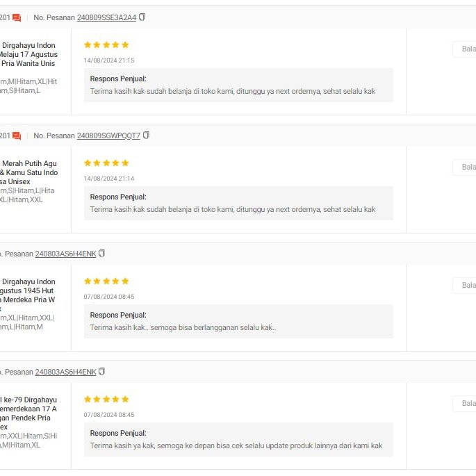Open order link above 'ke-79 Dirgahayu' product
The height and width of the screenshot is (476, 476).
[x=65, y=372]
